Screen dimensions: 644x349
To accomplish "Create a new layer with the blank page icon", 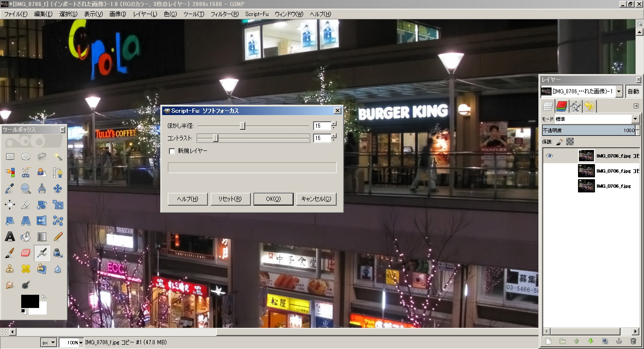I will pyautogui.click(x=548, y=341).
